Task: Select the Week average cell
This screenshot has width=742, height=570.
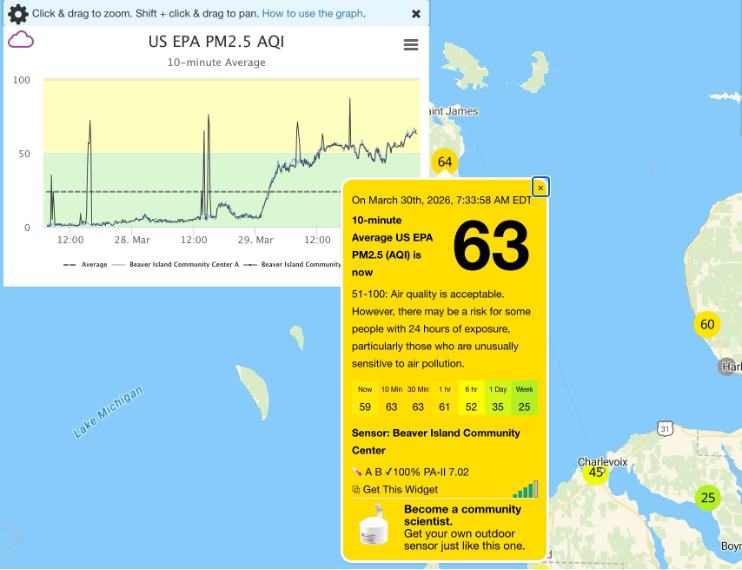Action: click(524, 399)
